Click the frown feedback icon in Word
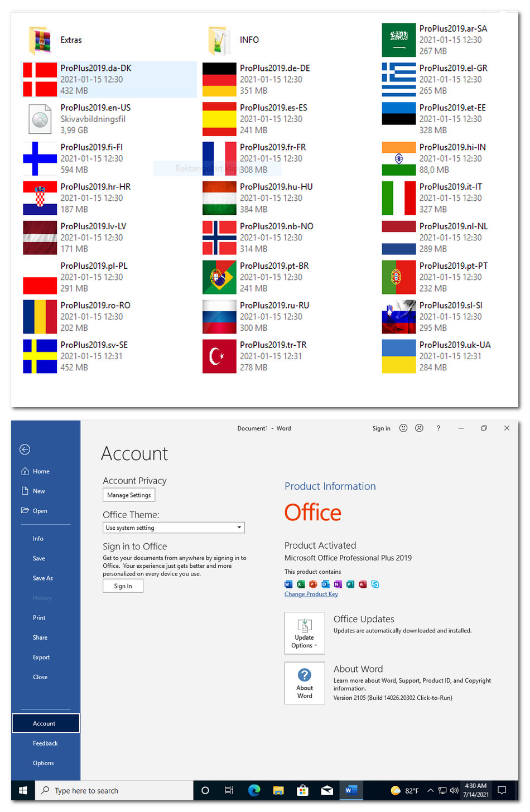Image resolution: width=530 pixels, height=812 pixels. pos(420,428)
